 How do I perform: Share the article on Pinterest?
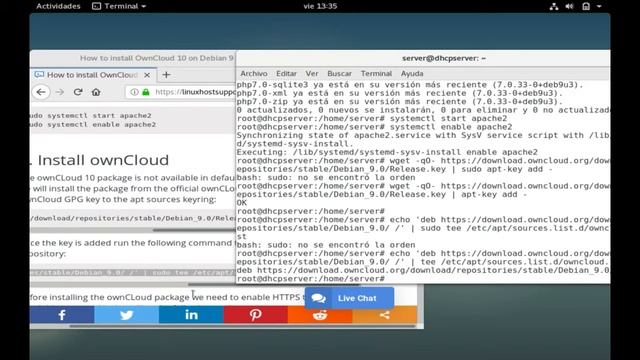point(256,315)
